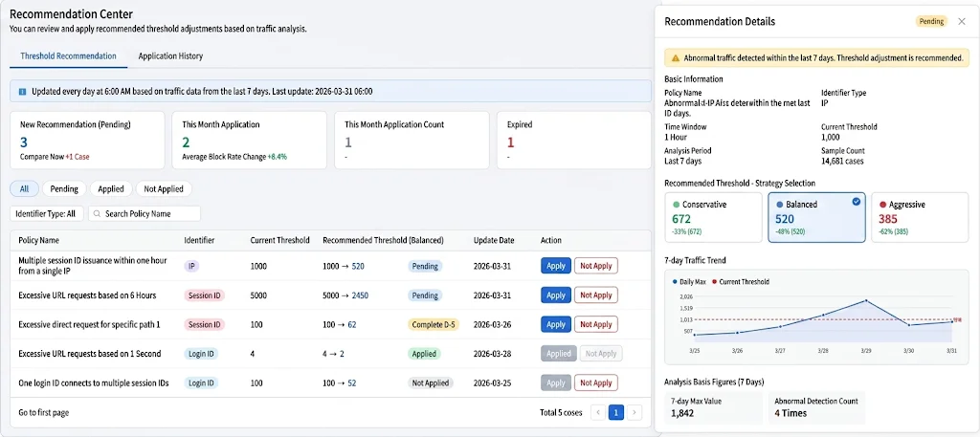
Task: Click Login ID tag in 1 Second row
Action: click(201, 354)
